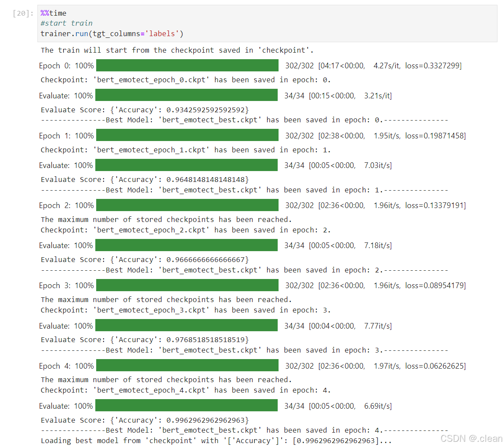The height and width of the screenshot is (447, 504).
Task: Click the loss=0.19871458 progress stats
Action: pyautogui.click(x=376, y=136)
